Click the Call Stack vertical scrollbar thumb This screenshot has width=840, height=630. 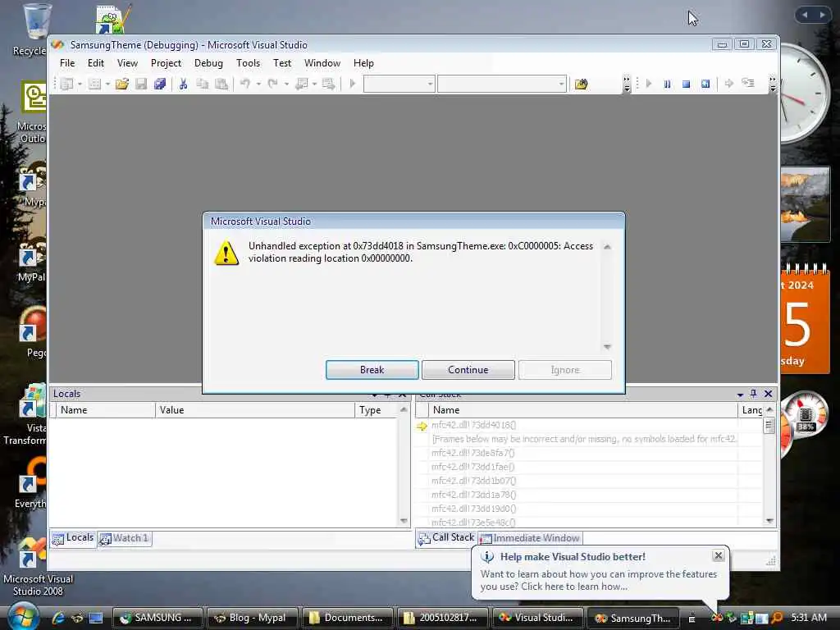769,426
